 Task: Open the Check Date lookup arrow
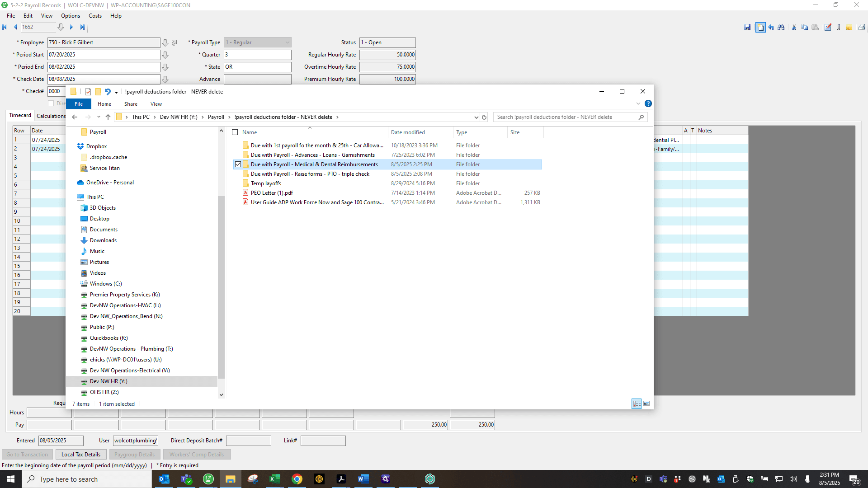(165, 79)
